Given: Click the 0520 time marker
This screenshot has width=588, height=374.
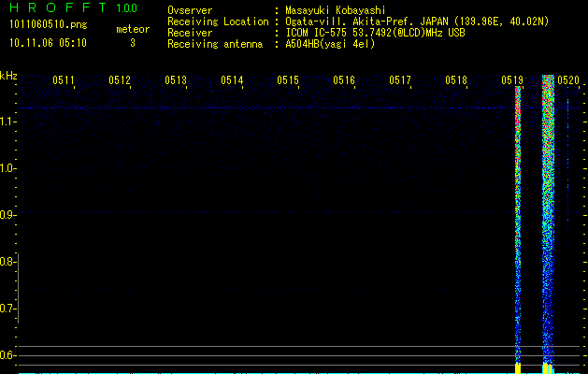Looking at the screenshot, I should [568, 80].
